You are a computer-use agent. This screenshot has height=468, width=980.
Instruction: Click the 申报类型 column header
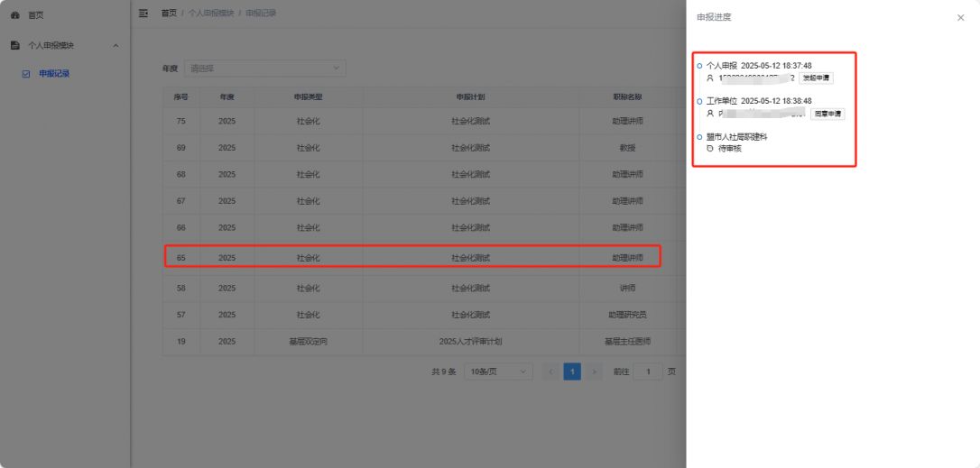click(x=308, y=97)
